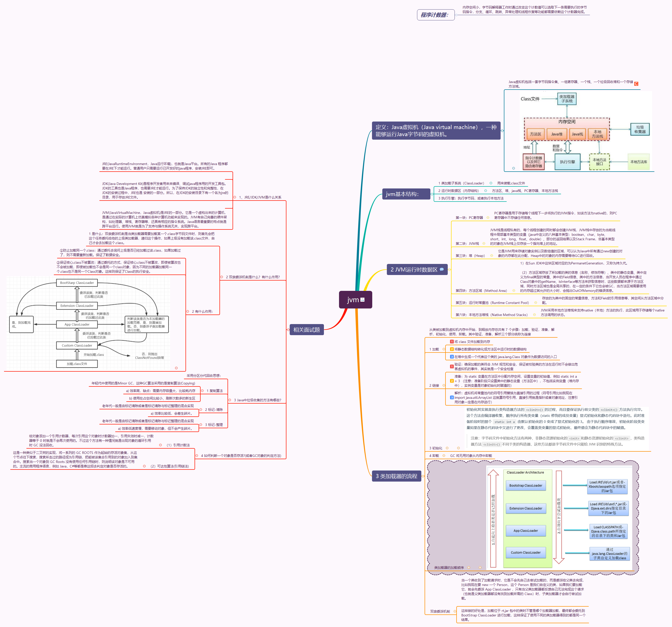672x627 pixels.
Task: Collapse the 1 加载 branch
Action: point(444,349)
